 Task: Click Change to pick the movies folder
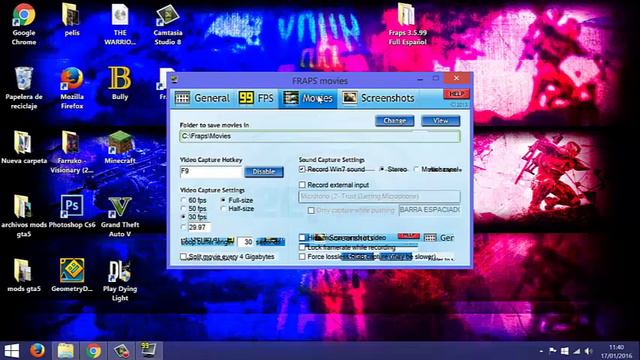(394, 121)
